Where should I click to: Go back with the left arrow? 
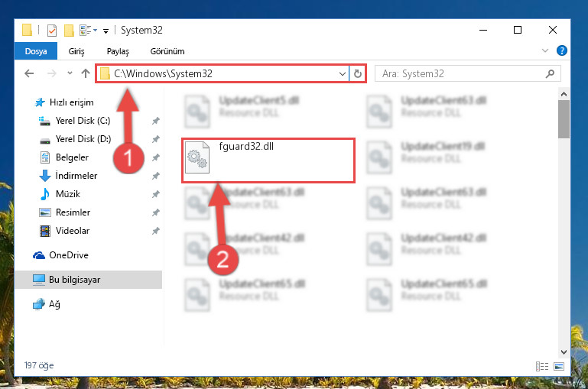(29, 73)
